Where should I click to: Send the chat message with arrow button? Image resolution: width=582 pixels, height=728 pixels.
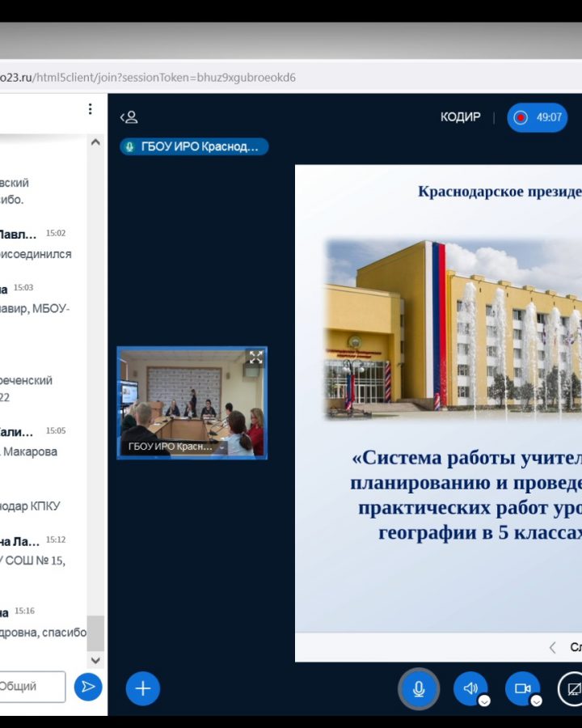point(88,687)
